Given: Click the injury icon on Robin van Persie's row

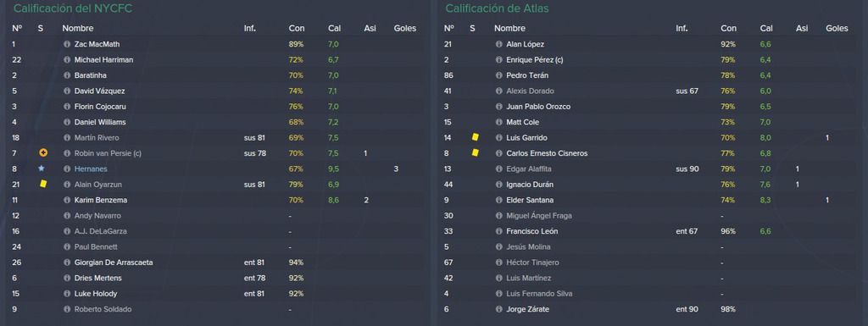Looking at the screenshot, I should coord(43,153).
